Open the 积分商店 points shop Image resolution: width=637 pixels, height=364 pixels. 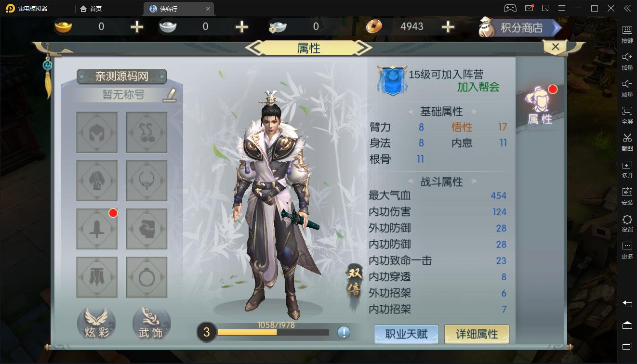[520, 28]
